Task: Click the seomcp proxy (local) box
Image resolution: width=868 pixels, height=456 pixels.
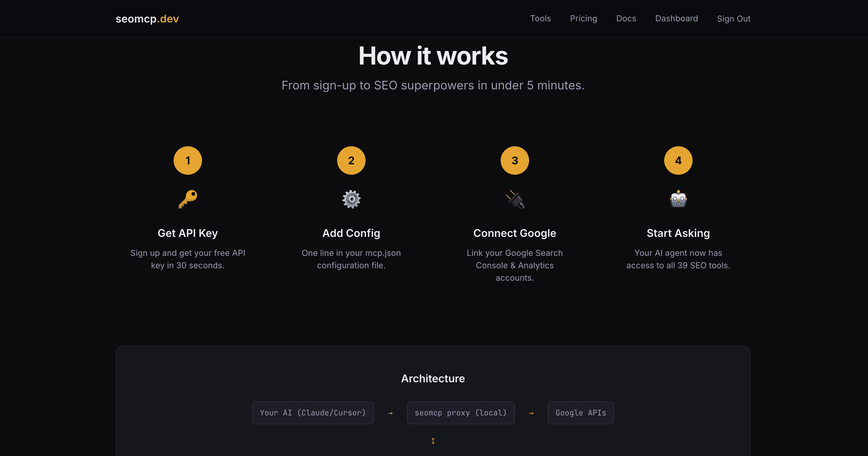Action: [461, 412]
